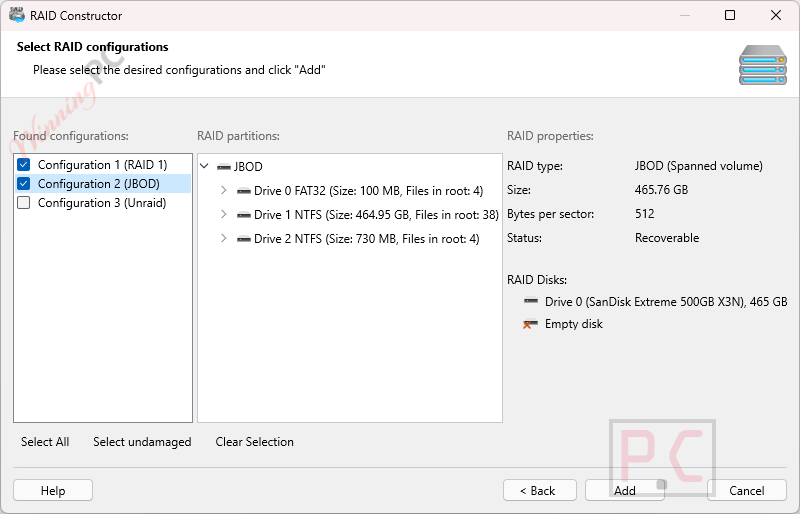
Task: Click Clear Selection
Action: pyautogui.click(x=254, y=442)
